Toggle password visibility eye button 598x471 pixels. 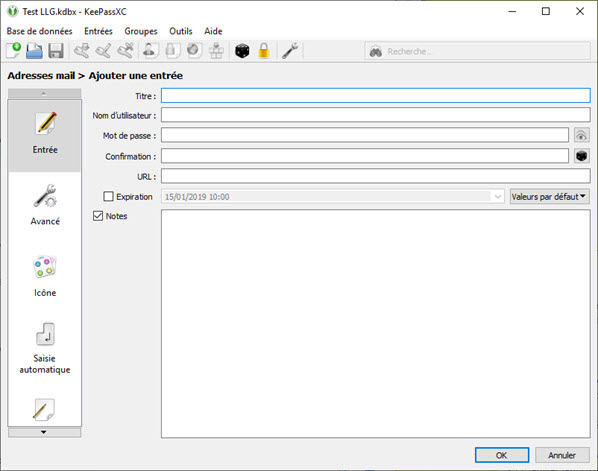pyautogui.click(x=582, y=135)
